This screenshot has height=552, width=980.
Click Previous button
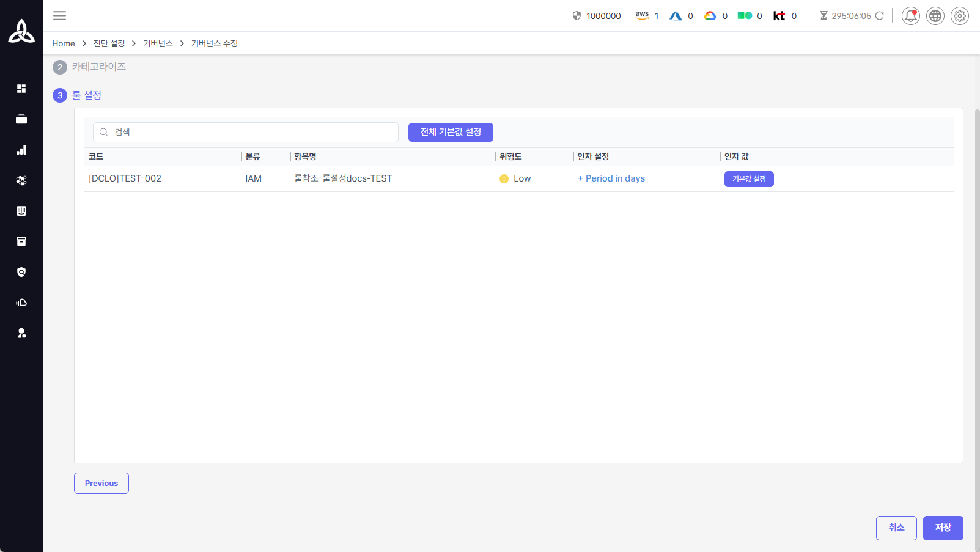[101, 483]
